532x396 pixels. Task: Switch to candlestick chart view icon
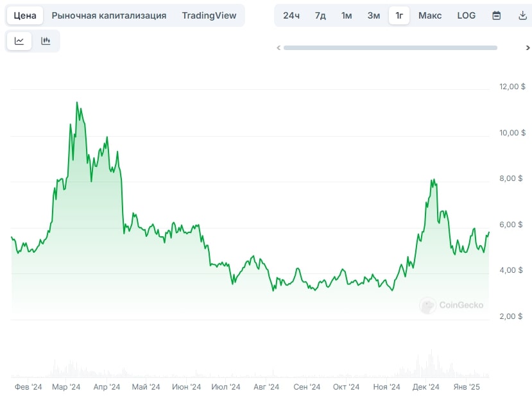[x=46, y=41]
